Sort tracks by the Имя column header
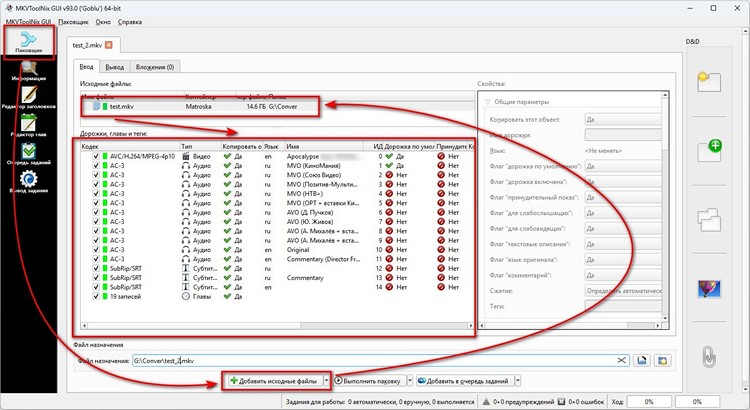This screenshot has height=410, width=750. 324,146
